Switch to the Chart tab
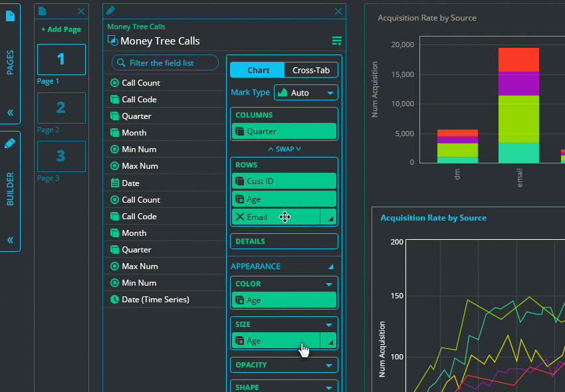The width and height of the screenshot is (565, 392). pyautogui.click(x=258, y=70)
